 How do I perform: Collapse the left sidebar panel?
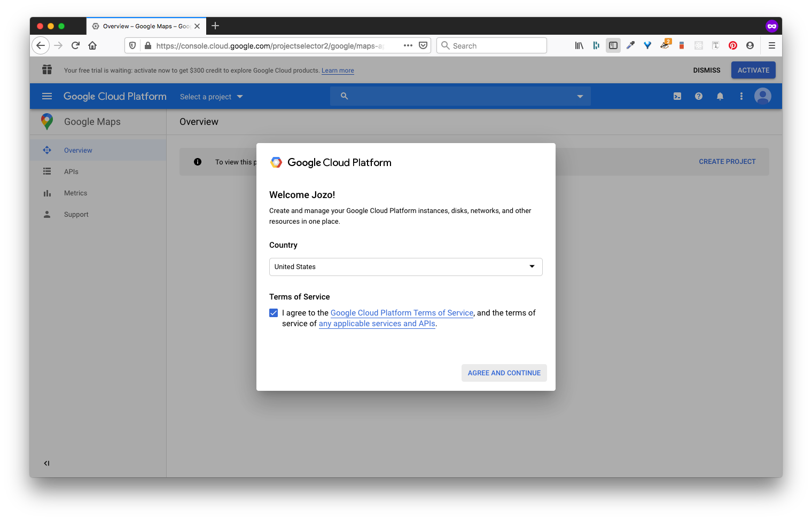[x=46, y=463]
